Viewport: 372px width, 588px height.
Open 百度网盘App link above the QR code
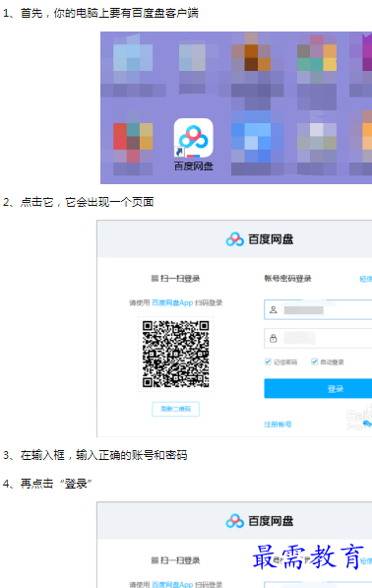[172, 302]
